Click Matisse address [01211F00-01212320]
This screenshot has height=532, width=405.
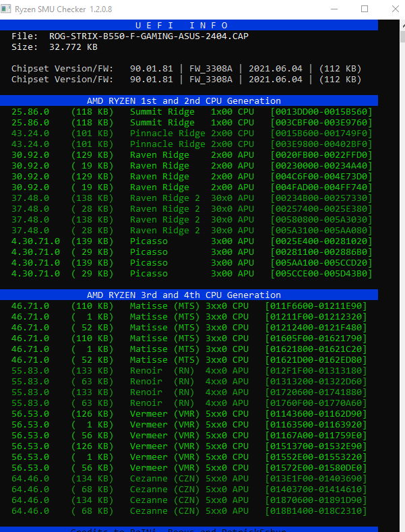tap(316, 316)
